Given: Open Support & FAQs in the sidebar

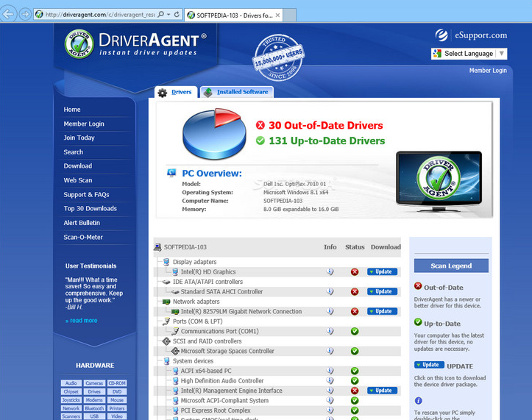Looking at the screenshot, I should pyautogui.click(x=86, y=195).
